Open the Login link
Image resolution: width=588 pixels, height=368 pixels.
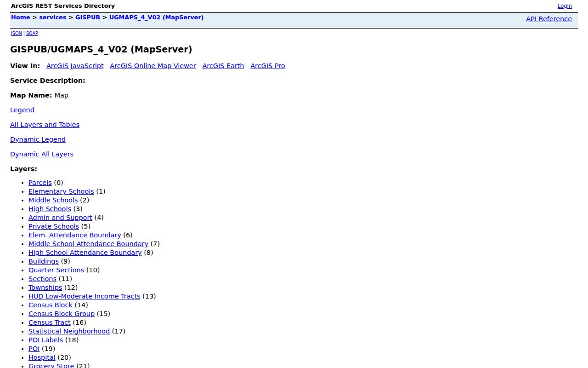click(x=565, y=6)
